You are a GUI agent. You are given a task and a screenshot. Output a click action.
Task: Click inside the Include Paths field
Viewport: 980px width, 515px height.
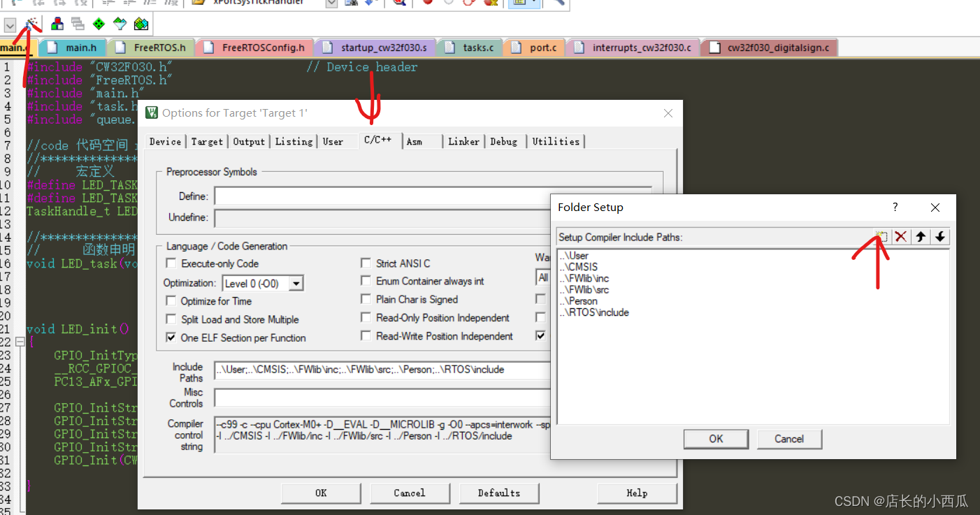[x=381, y=371]
